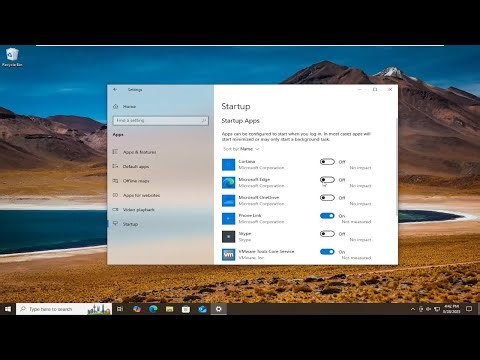Image resolution: width=480 pixels, height=360 pixels.
Task: Open the volume control in system tray
Action: point(429,309)
